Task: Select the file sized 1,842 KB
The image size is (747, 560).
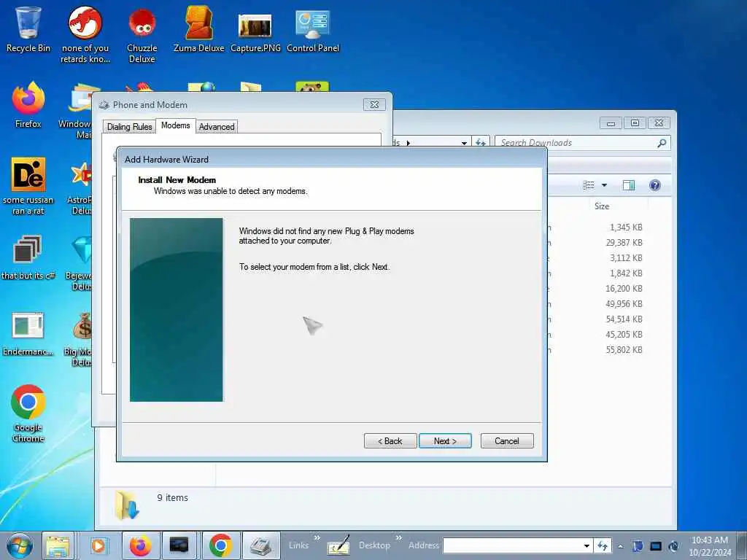Action: pos(625,273)
